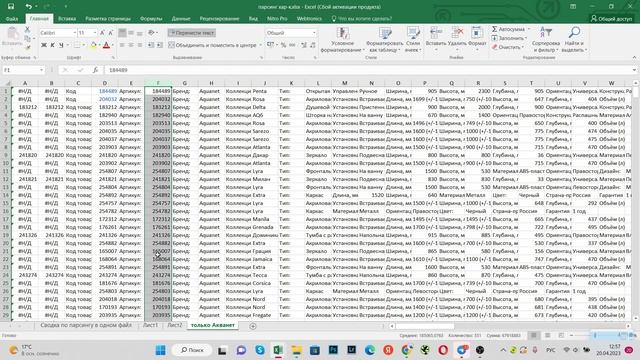Open the font size dropdown
The width and height of the screenshot is (640, 360).
click(x=95, y=33)
